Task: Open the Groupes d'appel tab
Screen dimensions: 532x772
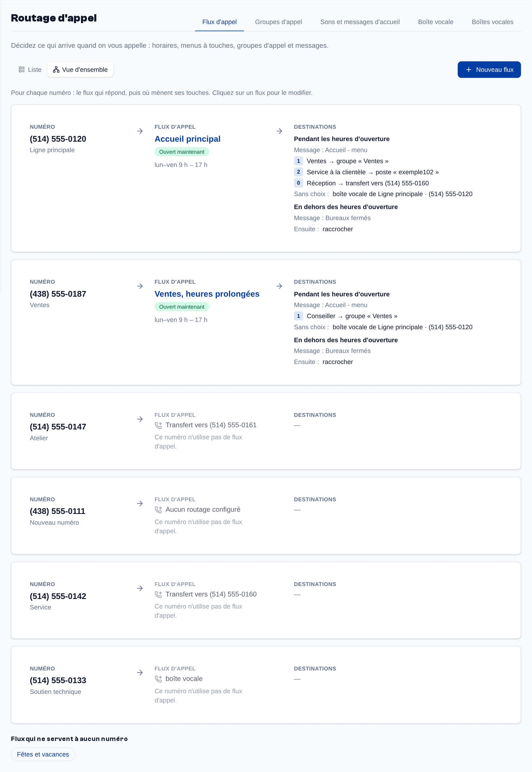Action: [x=278, y=22]
